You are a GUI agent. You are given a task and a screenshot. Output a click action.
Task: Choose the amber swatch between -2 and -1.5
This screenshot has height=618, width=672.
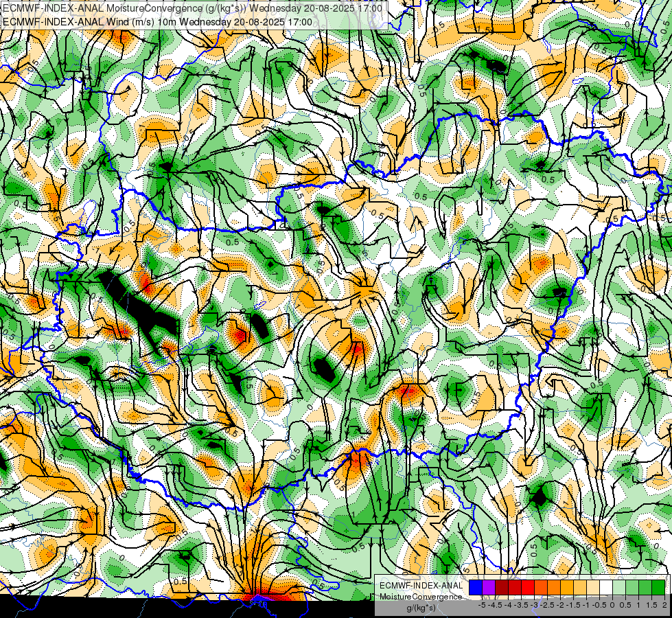pos(567,588)
